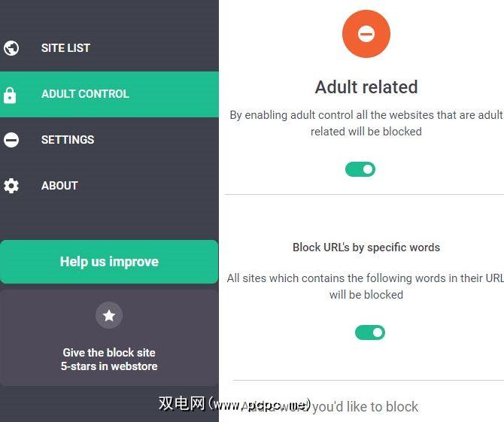Click the globe icon beside Site List
This screenshot has width=504, height=422.
point(11,48)
